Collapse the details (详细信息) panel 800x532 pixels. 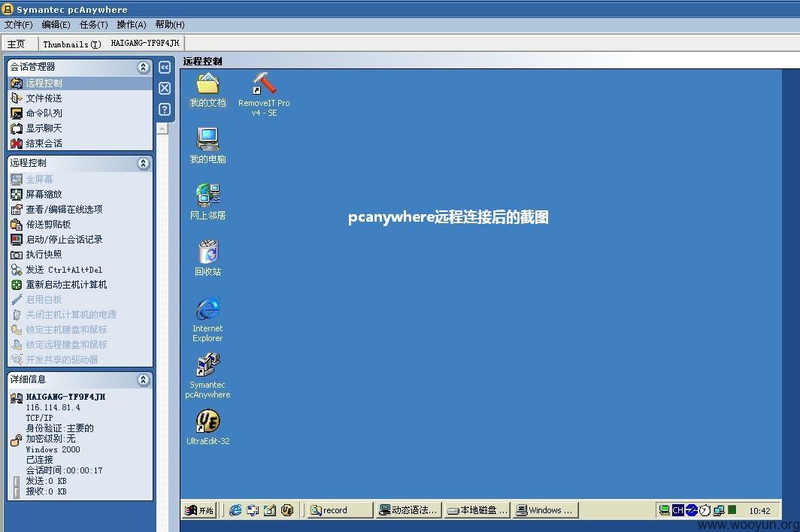tap(144, 380)
